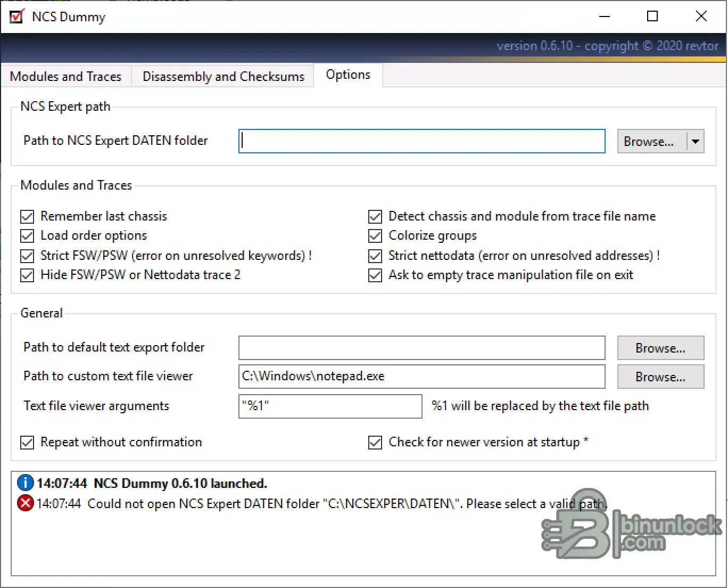Toggle Remember last chassis checkbox
The height and width of the screenshot is (588, 728).
27,217
